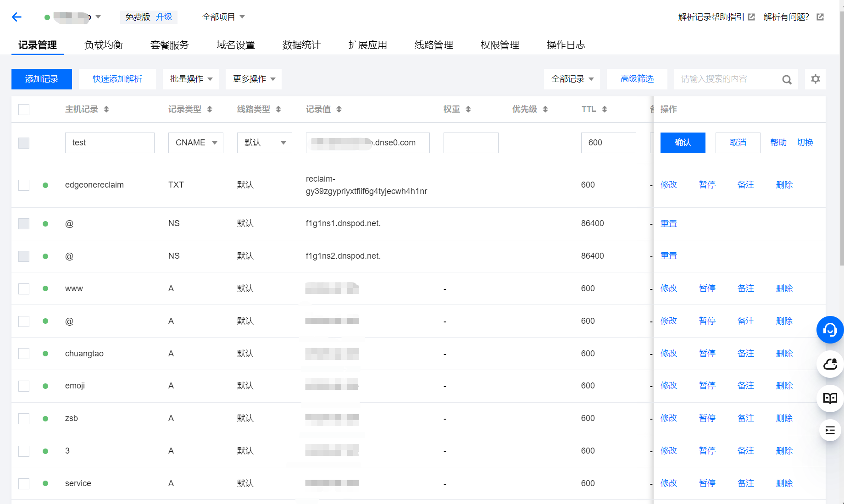Click the vertical page scrollbar
844x504 pixels.
pyautogui.click(x=842, y=138)
